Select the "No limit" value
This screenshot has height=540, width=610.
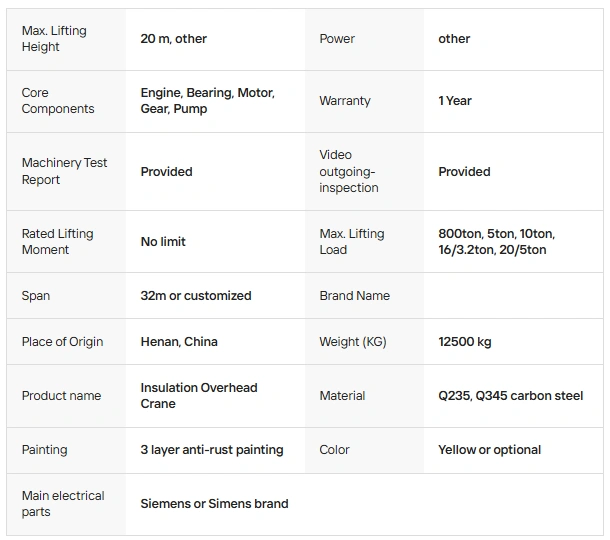[x=163, y=242]
